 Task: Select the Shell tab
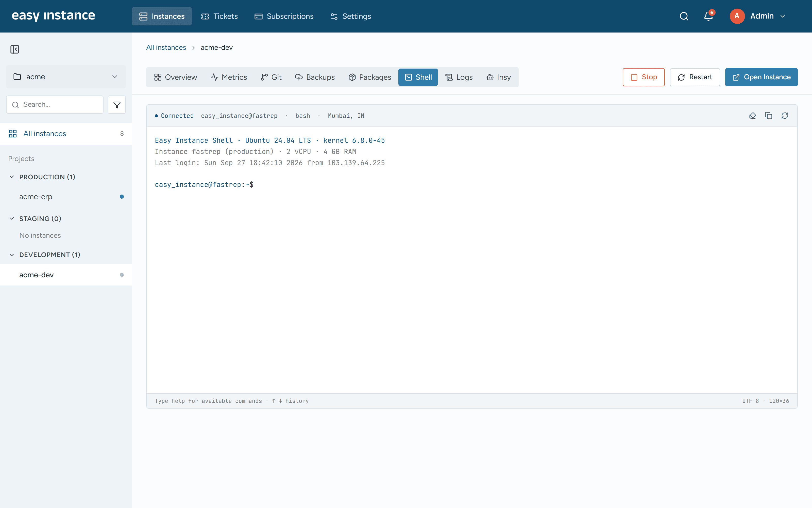[x=418, y=77]
